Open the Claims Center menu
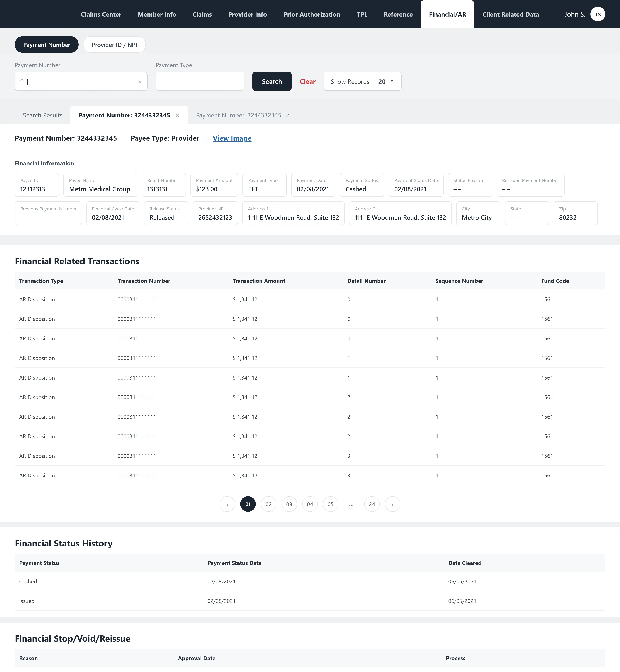The width and height of the screenshot is (620, 672). 101,14
